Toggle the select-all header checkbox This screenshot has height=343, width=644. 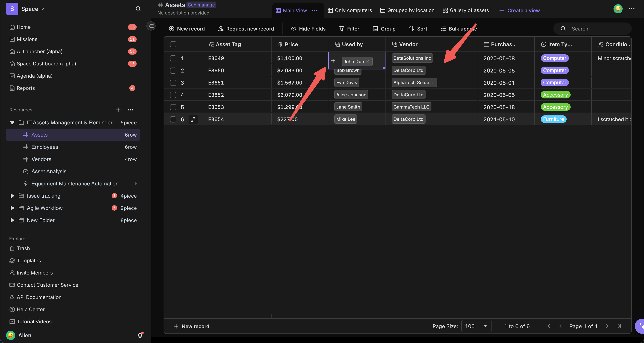point(173,44)
